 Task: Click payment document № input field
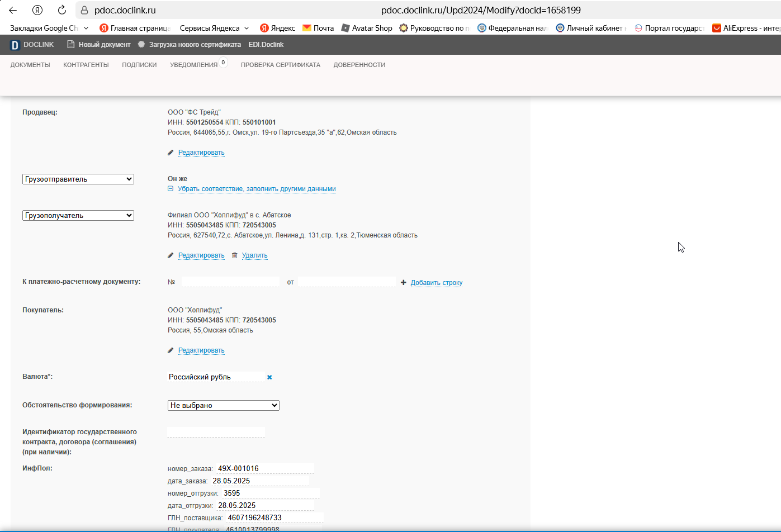pos(230,282)
